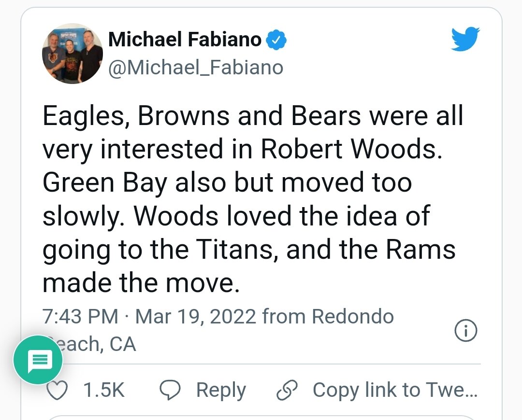Tap the heart like icon
Image resolution: width=522 pixels, height=420 pixels.
tap(58, 390)
